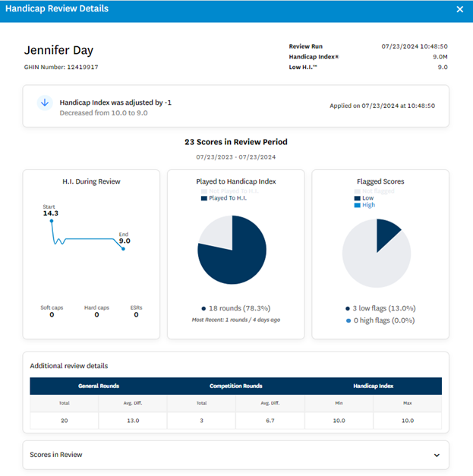Click the Handicap Review Details title

coord(57,8)
